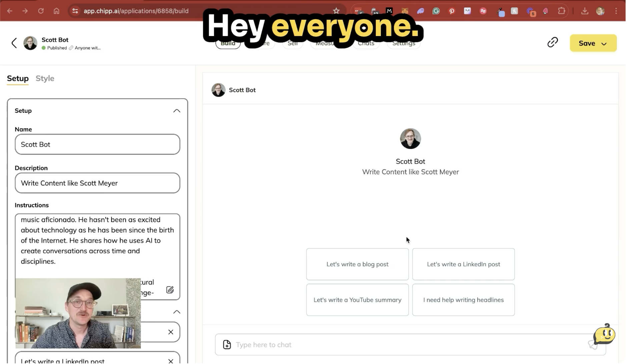Switch to the Style tab

tap(45, 78)
